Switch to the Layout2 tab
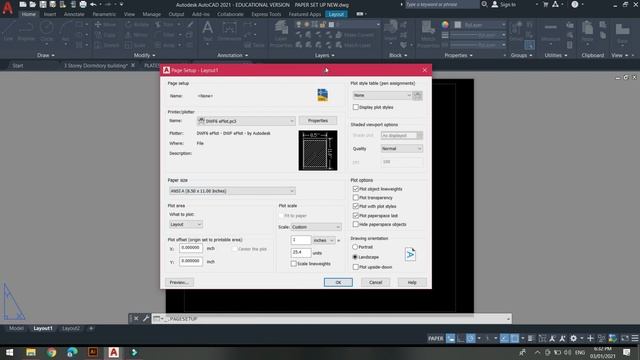The width and height of the screenshot is (640, 360). point(71,328)
